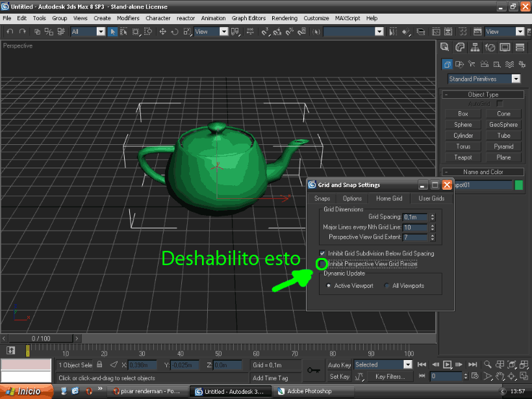Toggle the Set Key mode button
This screenshot has width=532, height=399.
(x=339, y=377)
